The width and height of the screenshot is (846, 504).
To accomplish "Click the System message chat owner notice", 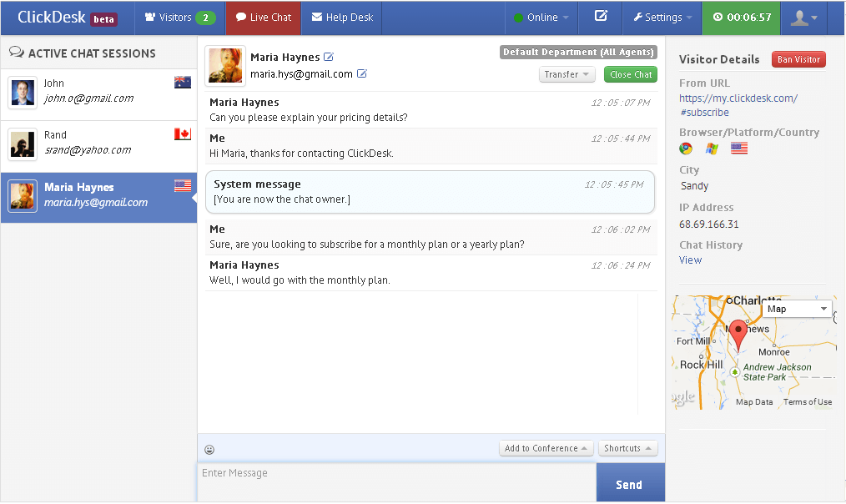I will click(430, 192).
